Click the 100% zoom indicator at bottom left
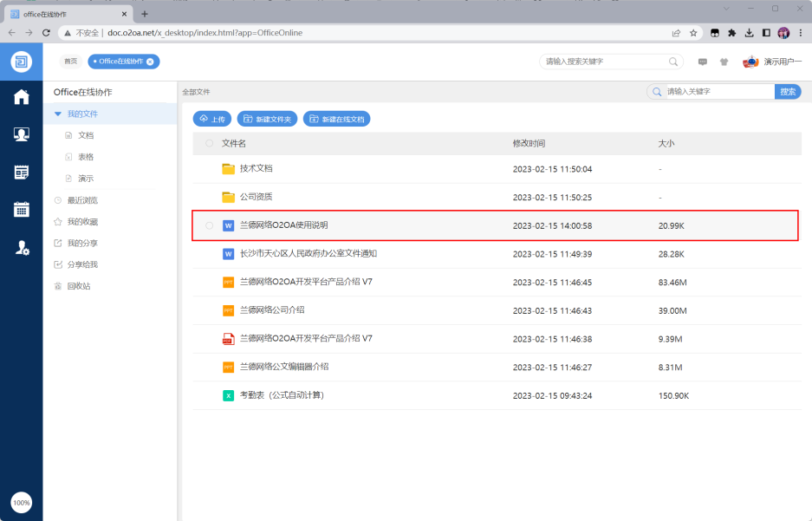Screen dimensions: 812x521 [21, 502]
